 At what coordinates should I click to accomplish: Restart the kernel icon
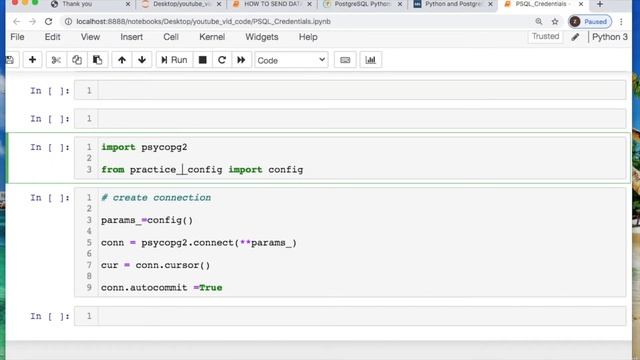[x=222, y=60]
